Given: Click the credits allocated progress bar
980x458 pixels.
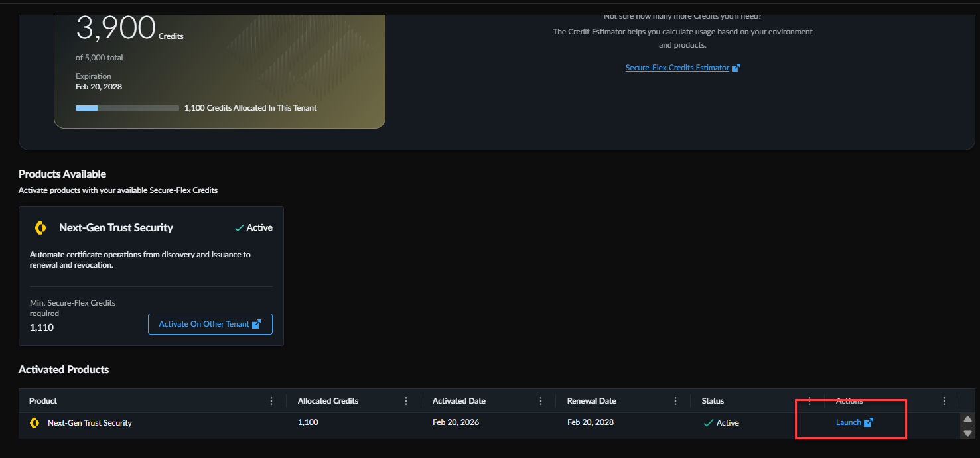Looking at the screenshot, I should (127, 108).
